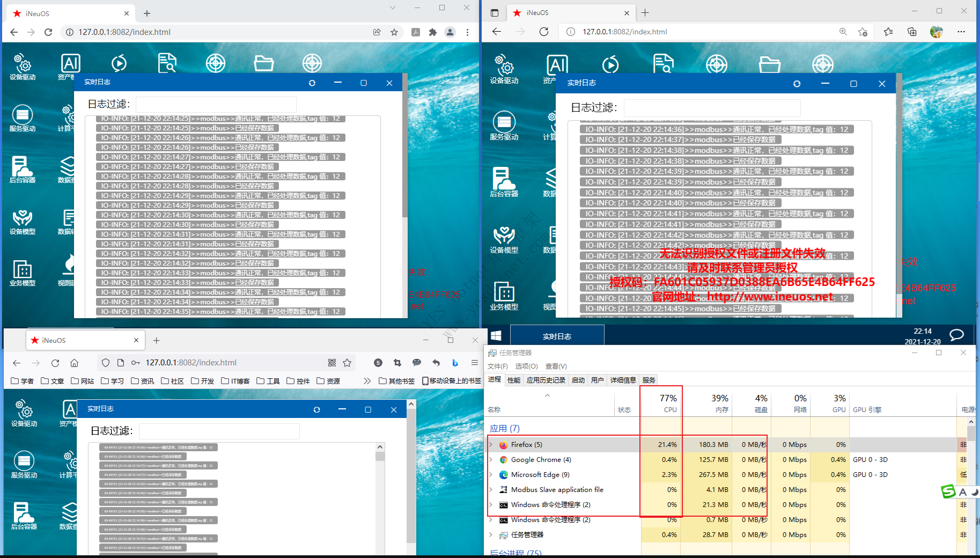The image size is (980, 558).
Task: Expand Google Chrome (4) process group
Action: 491,460
